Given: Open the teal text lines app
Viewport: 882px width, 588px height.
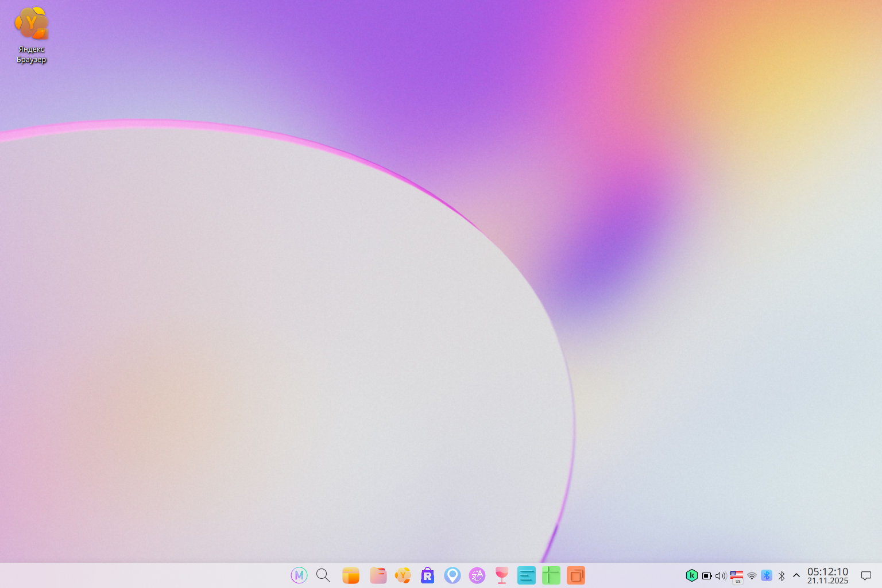Looking at the screenshot, I should (526, 575).
